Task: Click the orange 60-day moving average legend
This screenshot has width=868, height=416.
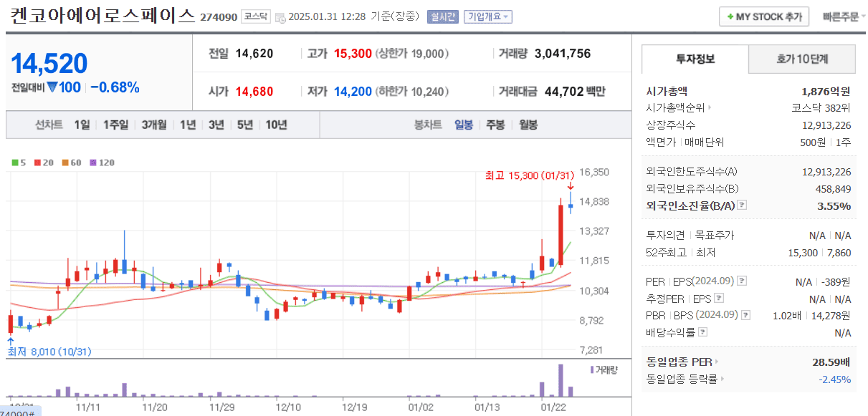Action: point(71,163)
